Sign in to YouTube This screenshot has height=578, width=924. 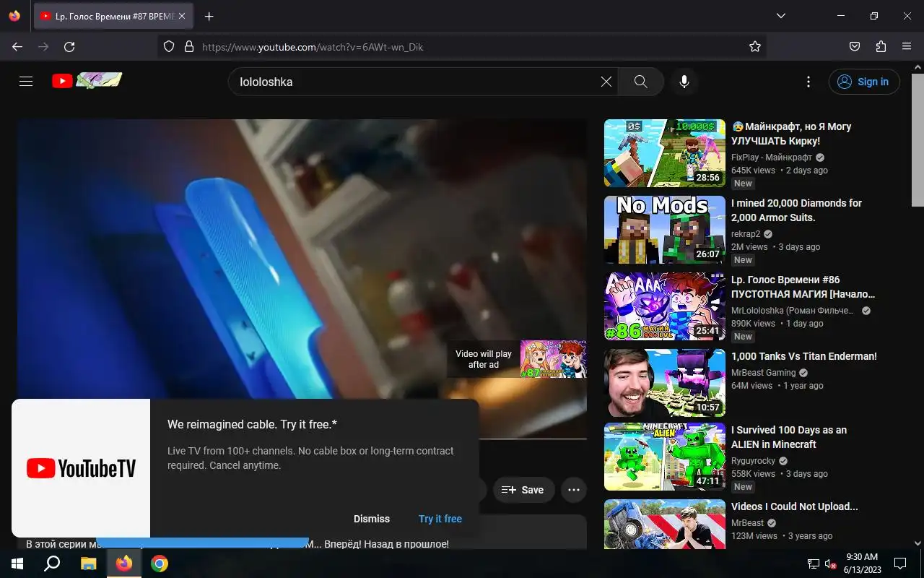[x=864, y=82]
